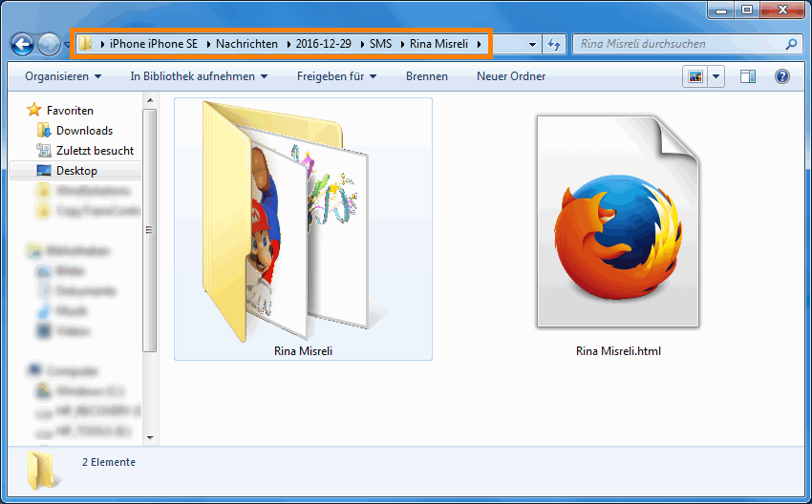812x504 pixels.
Task: Click the sidebar vertical scrollbar thumb
Action: click(x=150, y=230)
